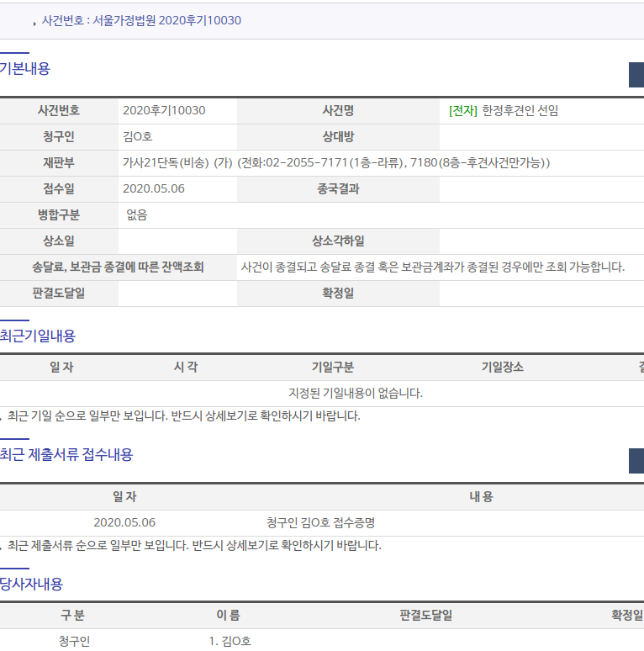Click the 한정후견인 선임 case name
The image size is (644, 651).
click(x=520, y=110)
